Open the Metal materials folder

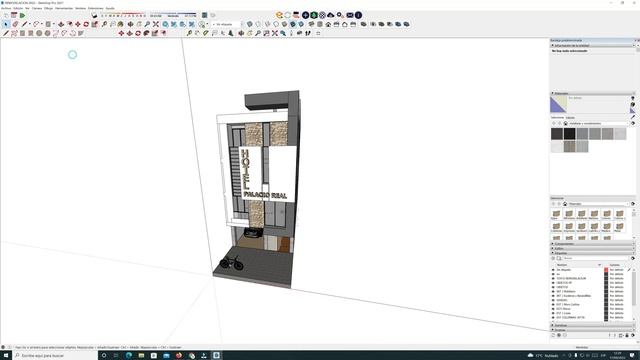click(x=619, y=227)
